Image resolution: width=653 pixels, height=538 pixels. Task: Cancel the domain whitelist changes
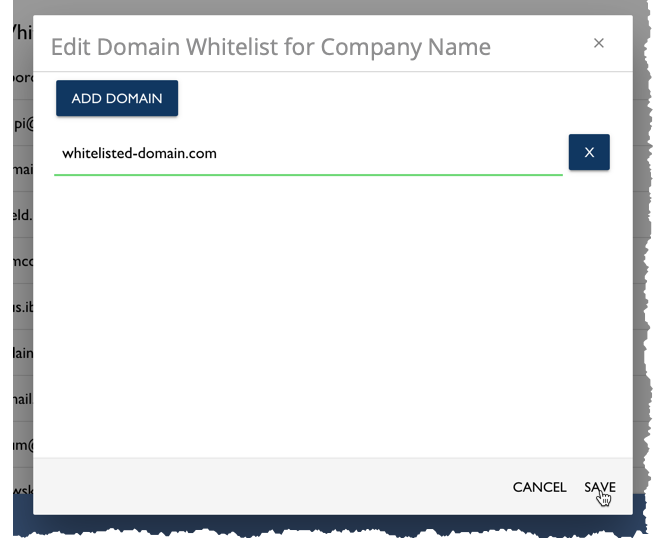click(x=539, y=487)
